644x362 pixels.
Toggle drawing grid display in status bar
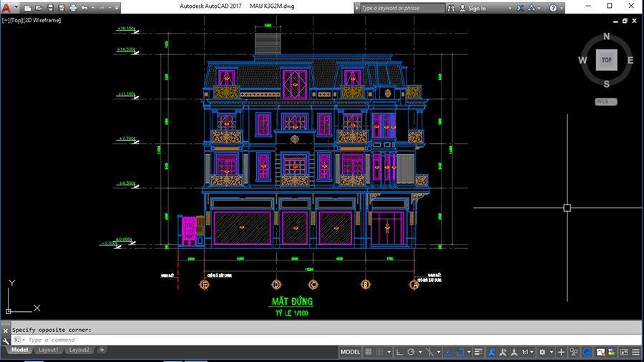pyautogui.click(x=369, y=352)
